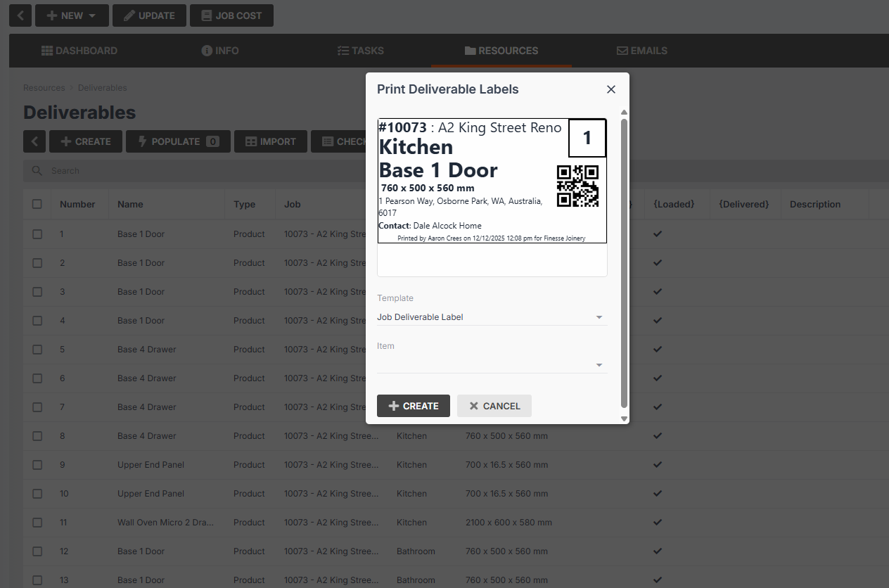Click the back arrow in the top toolbar
This screenshot has width=889, height=588.
pos(20,15)
